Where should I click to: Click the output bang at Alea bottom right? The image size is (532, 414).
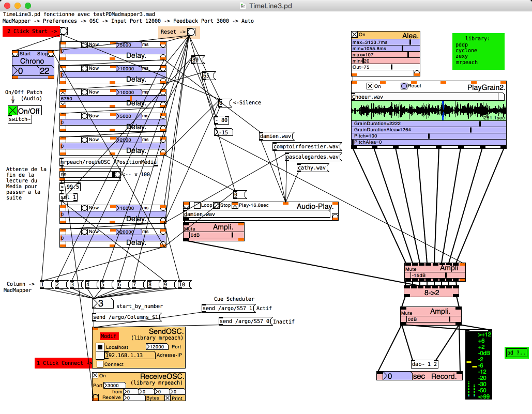click(x=417, y=73)
